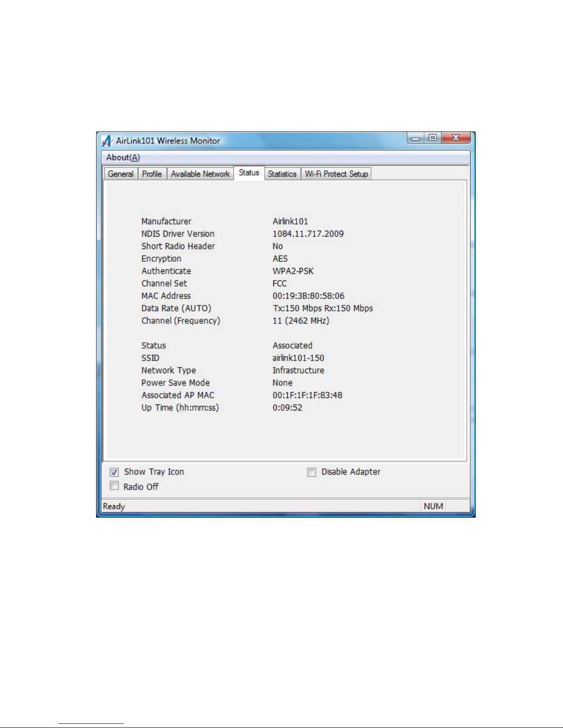Switch to the General tab

pos(121,174)
